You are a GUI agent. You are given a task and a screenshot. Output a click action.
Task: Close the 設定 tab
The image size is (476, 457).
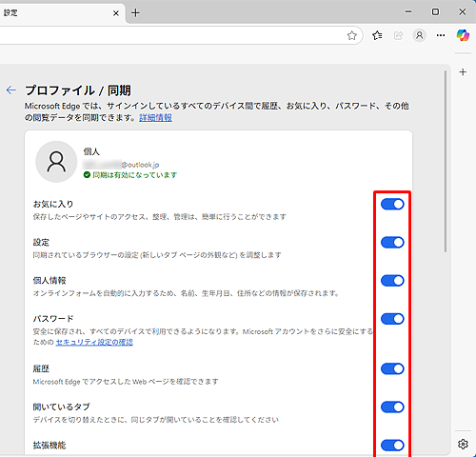coord(116,13)
